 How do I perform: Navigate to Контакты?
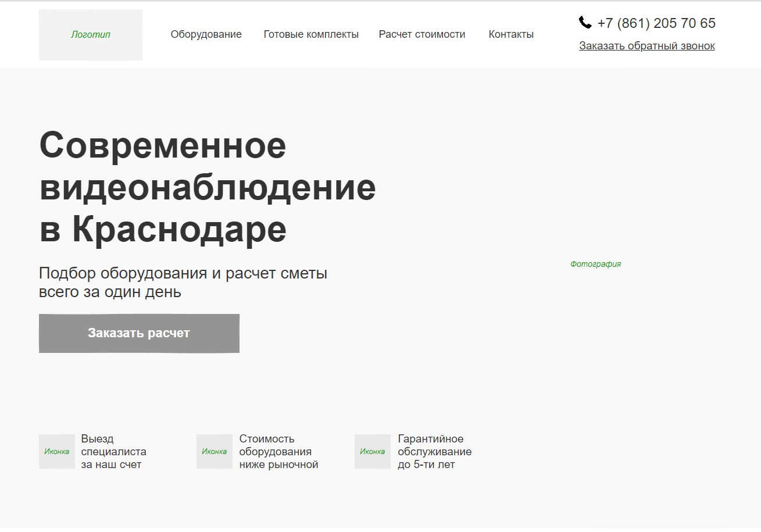tap(511, 34)
